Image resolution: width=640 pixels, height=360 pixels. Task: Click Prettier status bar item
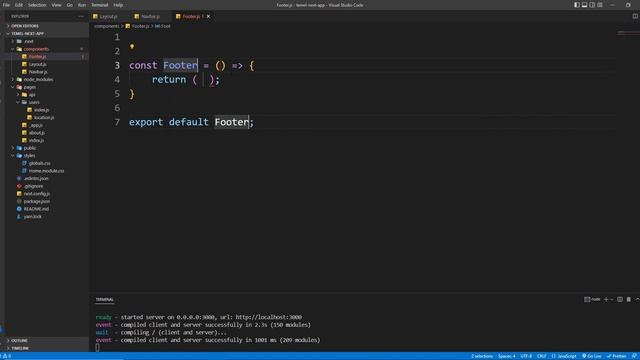(x=616, y=356)
